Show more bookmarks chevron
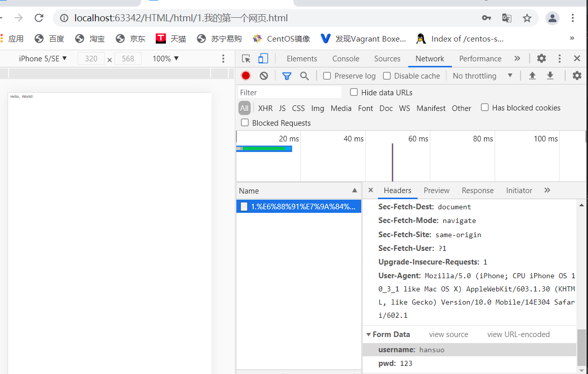 tap(572, 38)
